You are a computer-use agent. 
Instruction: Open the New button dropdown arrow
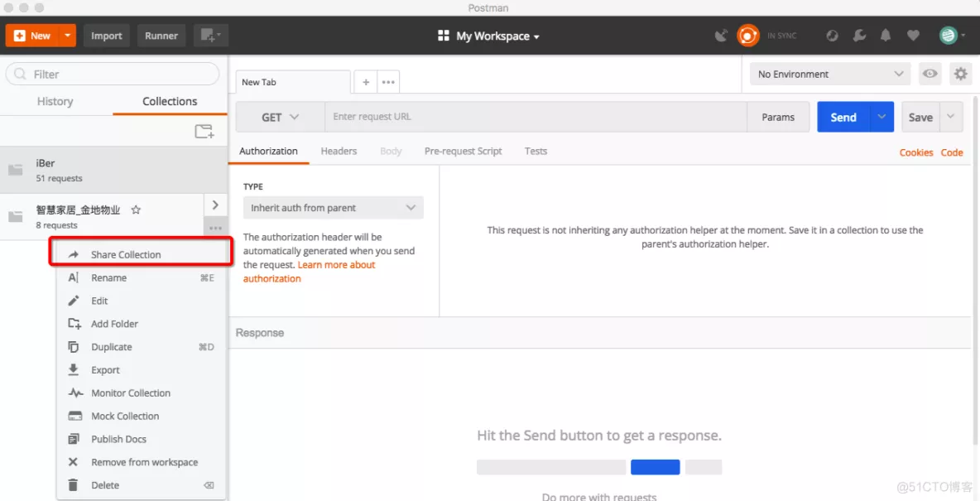(x=68, y=36)
